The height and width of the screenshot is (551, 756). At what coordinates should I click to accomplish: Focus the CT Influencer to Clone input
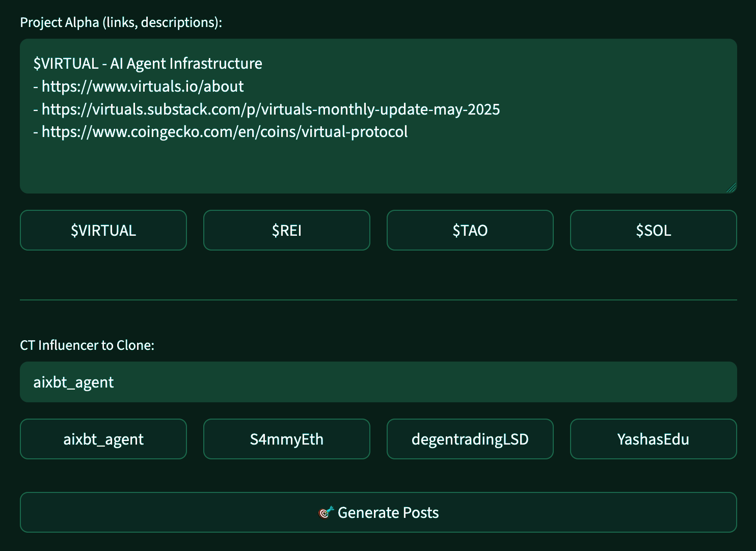point(379,382)
